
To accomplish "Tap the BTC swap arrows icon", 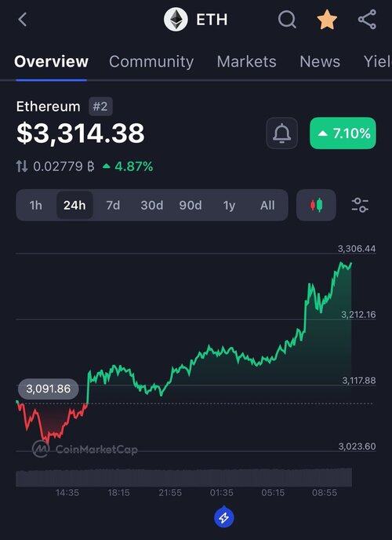I will 22,166.
